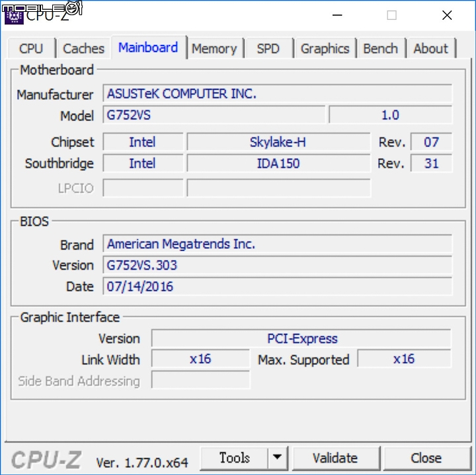The image size is (476, 475).
Task: Click the Southbridge vendor Intel field
Action: (143, 163)
